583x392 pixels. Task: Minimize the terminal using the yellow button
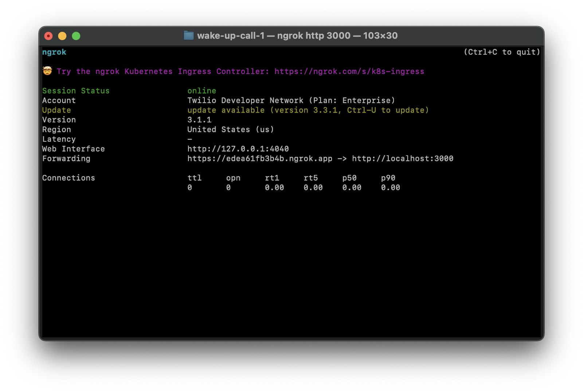(62, 36)
